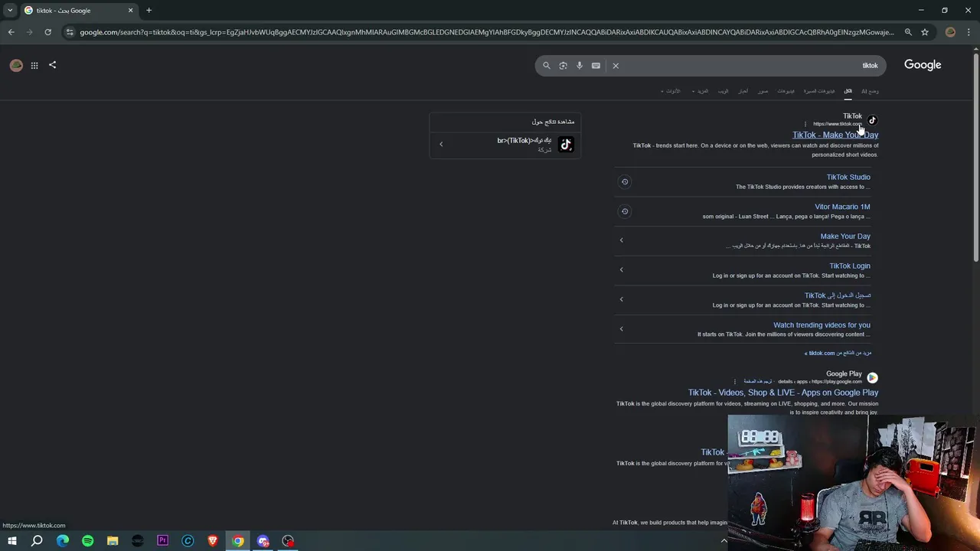Expand the الأدوات tools dropdown

(671, 91)
